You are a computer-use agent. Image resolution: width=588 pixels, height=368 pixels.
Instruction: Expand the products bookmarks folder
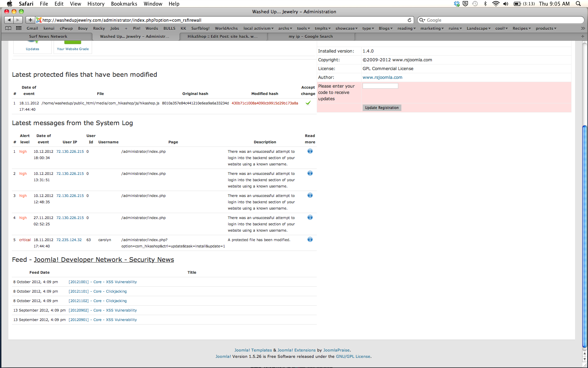pos(546,28)
